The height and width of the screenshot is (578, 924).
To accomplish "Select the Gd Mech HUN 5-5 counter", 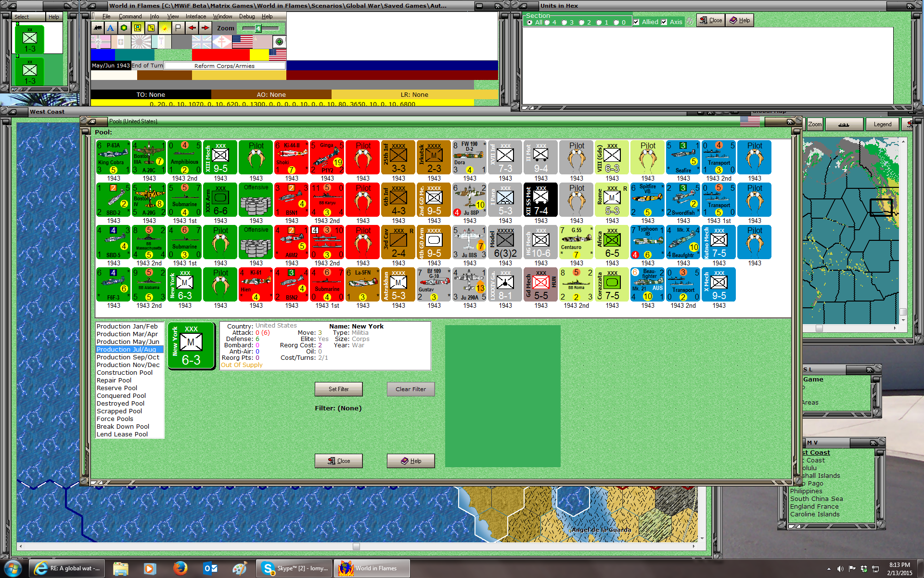I will point(541,285).
